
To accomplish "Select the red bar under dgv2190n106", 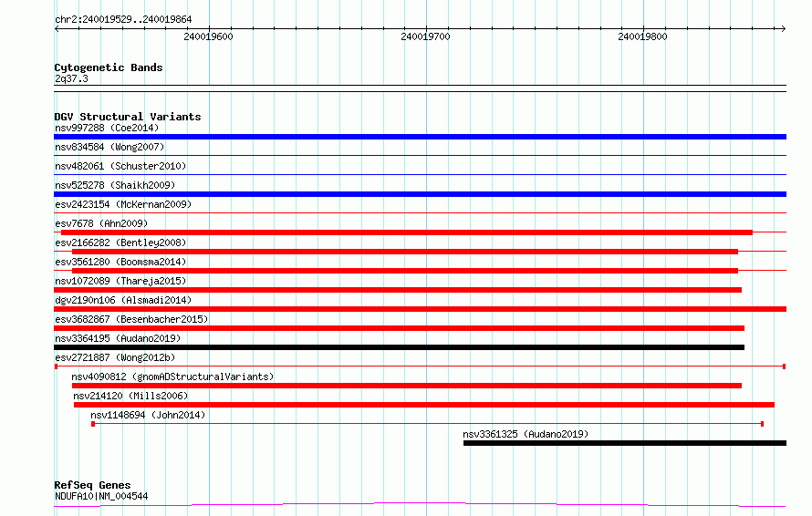I will point(420,309).
